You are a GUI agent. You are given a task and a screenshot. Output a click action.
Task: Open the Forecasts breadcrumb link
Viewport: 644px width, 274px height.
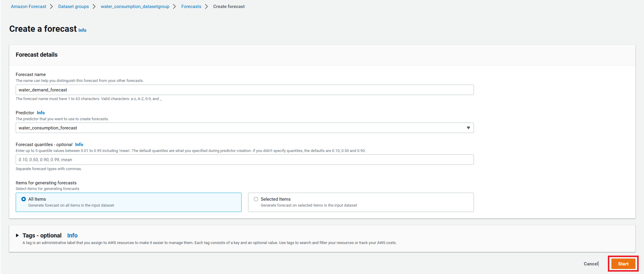pyautogui.click(x=191, y=7)
